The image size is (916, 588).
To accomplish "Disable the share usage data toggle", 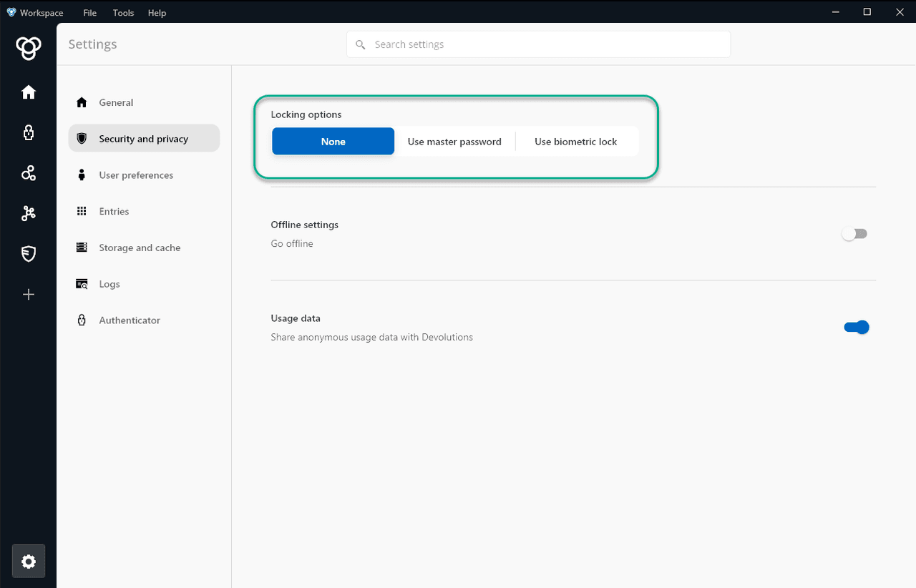I will point(856,328).
